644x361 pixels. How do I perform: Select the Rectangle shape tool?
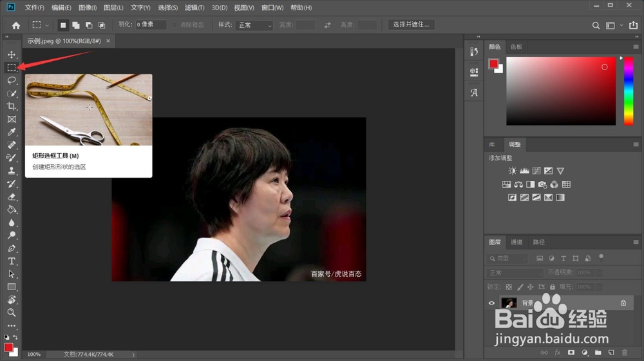(12, 287)
